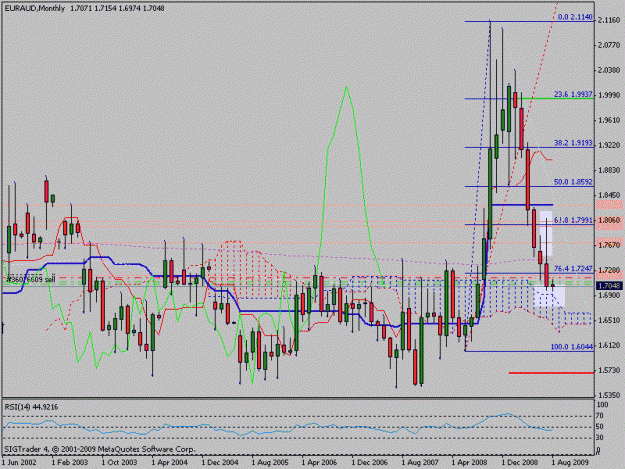The height and width of the screenshot is (469, 625).
Task: Select the red horizontal line near 1.5730
Action: [551, 373]
